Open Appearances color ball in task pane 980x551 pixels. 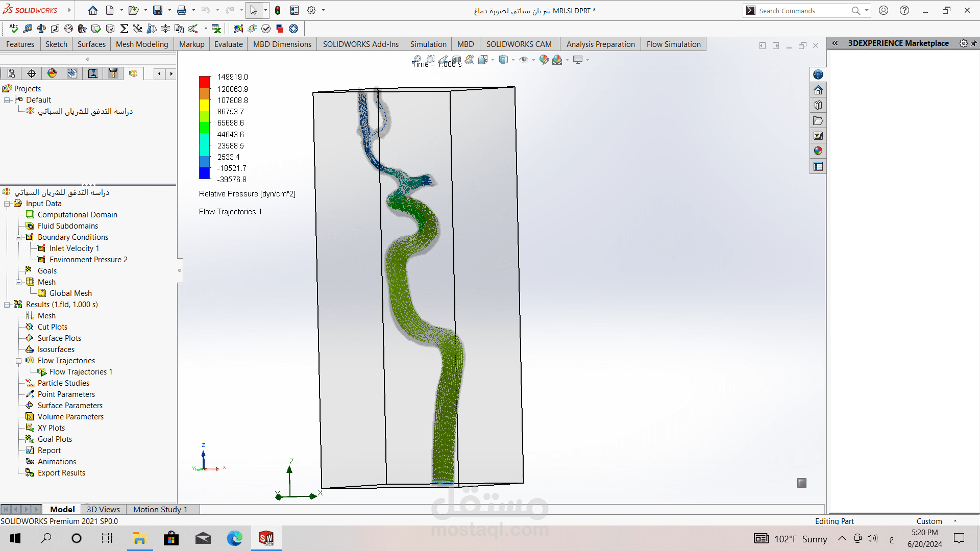(x=818, y=151)
